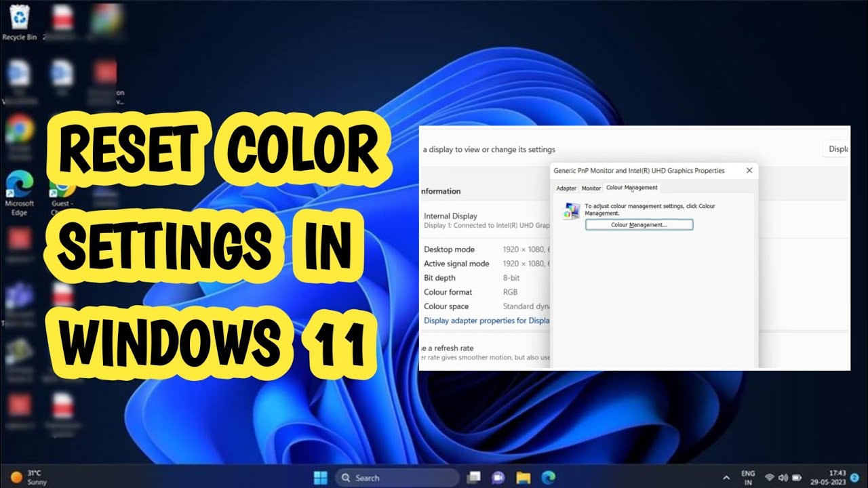The width and height of the screenshot is (868, 488).
Task: Open the Guest - Chrome desktop shortcut
Action: (62, 197)
